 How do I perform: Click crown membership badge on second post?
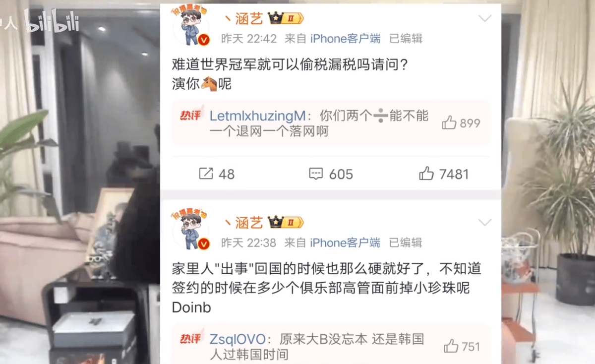click(x=285, y=223)
